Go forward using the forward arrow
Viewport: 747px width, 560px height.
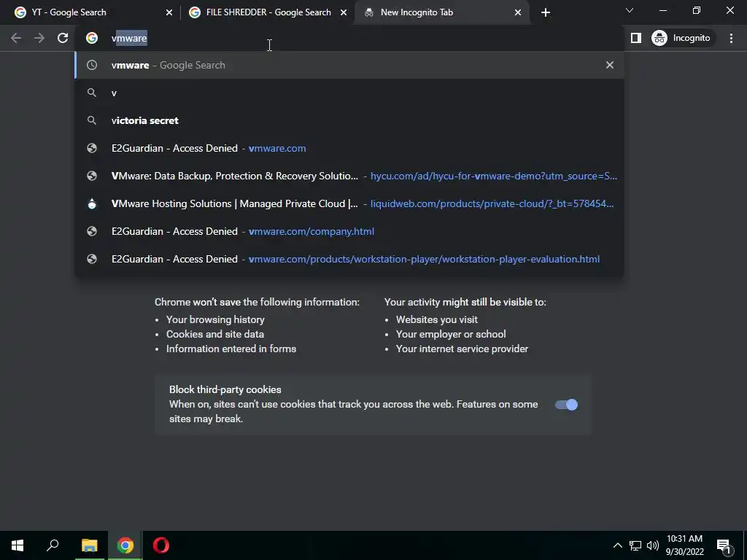39,38
